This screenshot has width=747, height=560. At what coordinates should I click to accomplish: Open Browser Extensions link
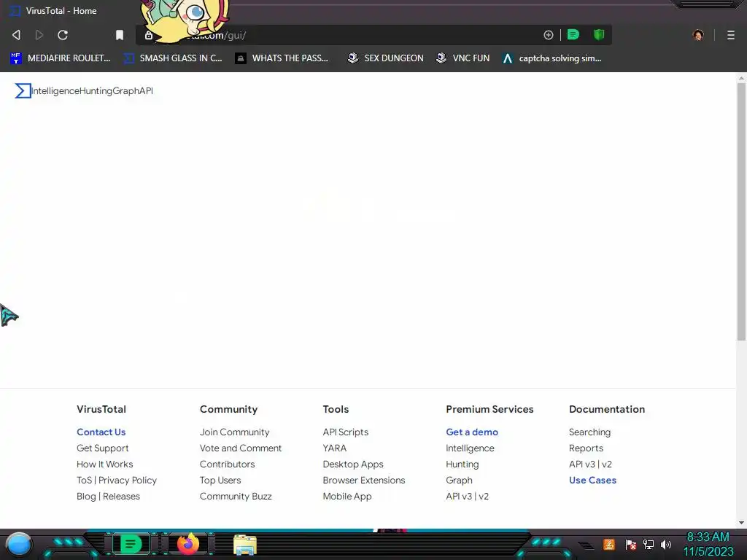364,480
